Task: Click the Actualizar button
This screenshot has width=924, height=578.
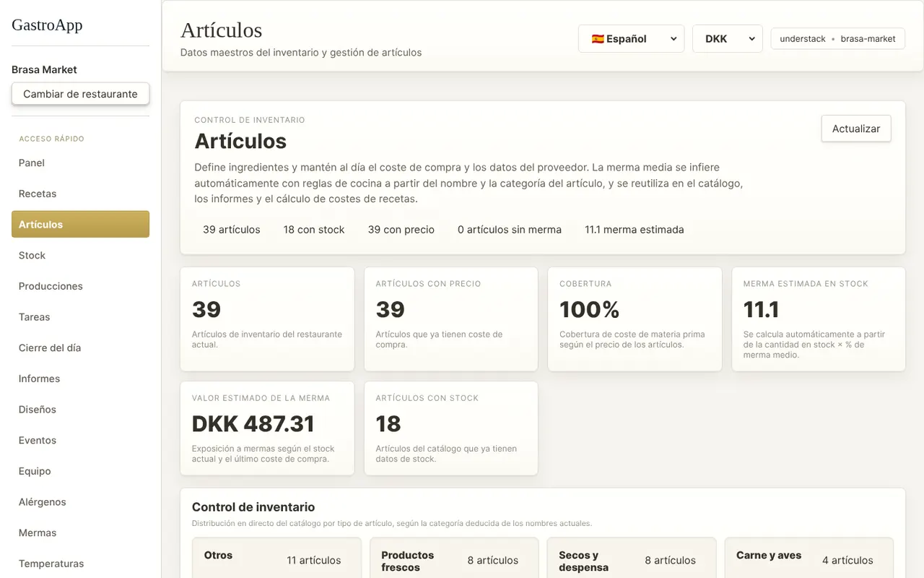Action: point(856,129)
